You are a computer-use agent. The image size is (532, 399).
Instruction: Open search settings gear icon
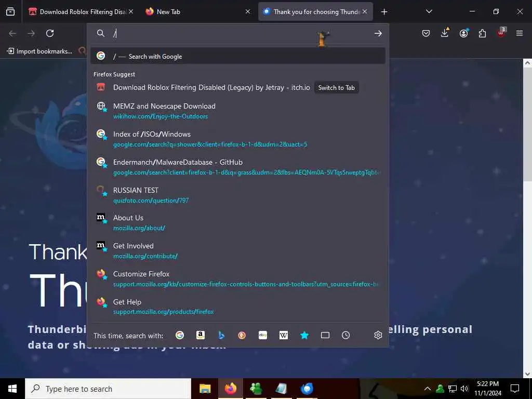[x=378, y=335]
